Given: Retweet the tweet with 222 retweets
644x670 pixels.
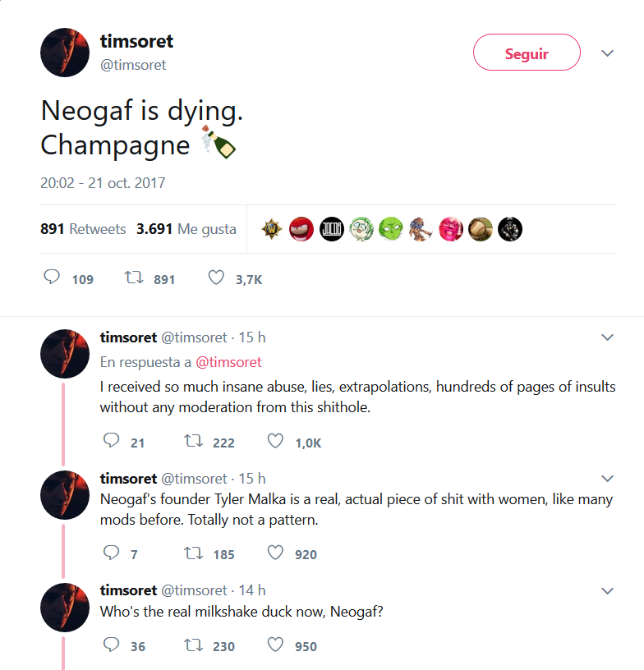Looking at the screenshot, I should [193, 442].
